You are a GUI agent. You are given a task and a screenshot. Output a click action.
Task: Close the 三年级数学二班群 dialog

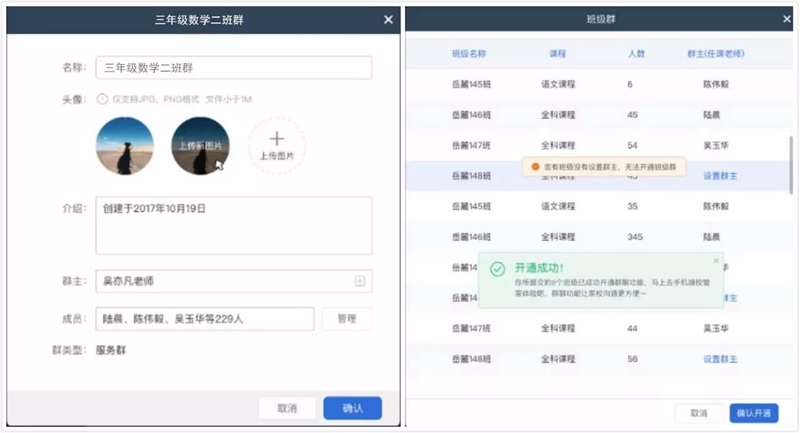tap(388, 19)
